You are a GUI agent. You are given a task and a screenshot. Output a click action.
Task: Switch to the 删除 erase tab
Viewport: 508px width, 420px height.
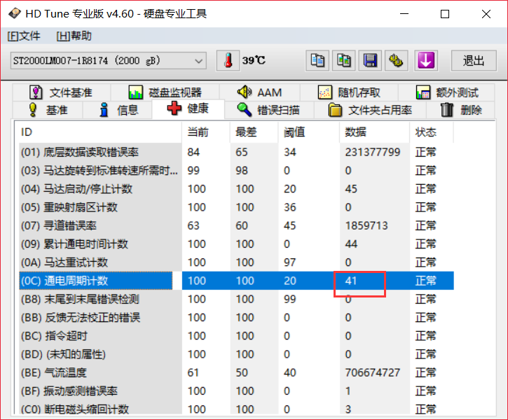click(460, 110)
